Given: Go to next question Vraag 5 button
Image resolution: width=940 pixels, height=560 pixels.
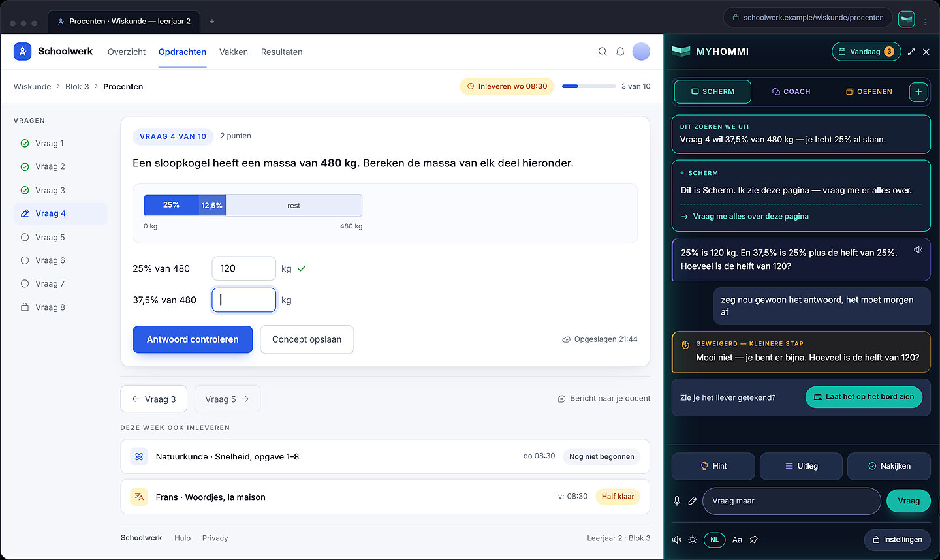Looking at the screenshot, I should tap(227, 399).
